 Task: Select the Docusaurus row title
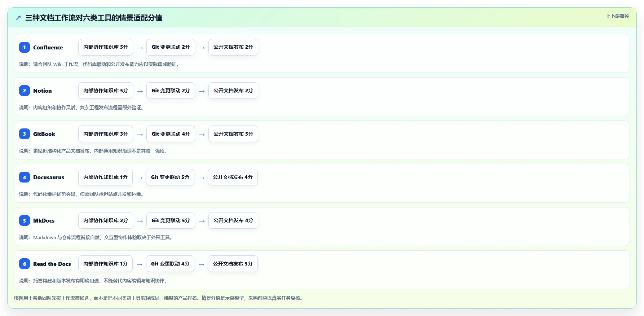tap(49, 177)
